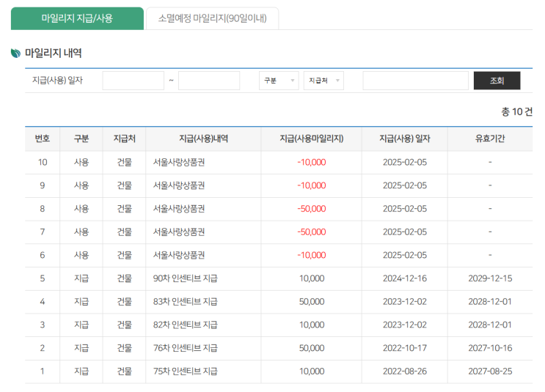Click the 구분 column header in table
Screen dimensions: 545x392
(81, 139)
